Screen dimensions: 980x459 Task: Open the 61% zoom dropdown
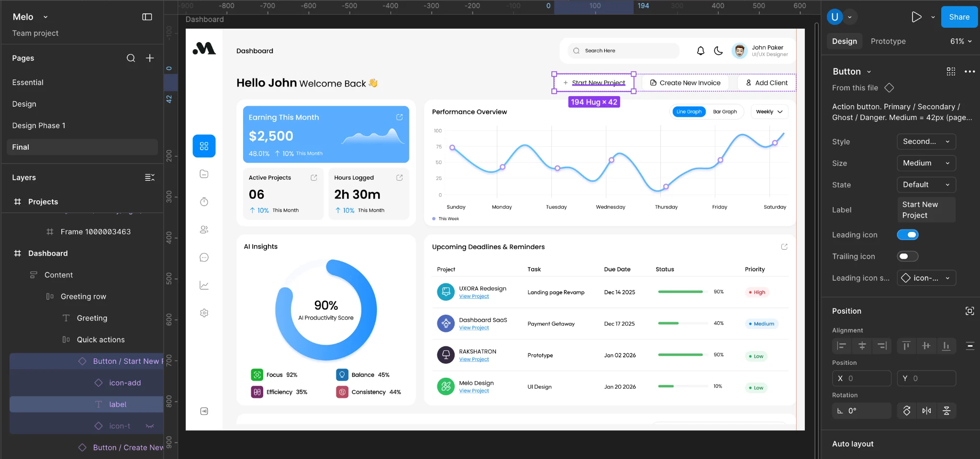coord(961,41)
